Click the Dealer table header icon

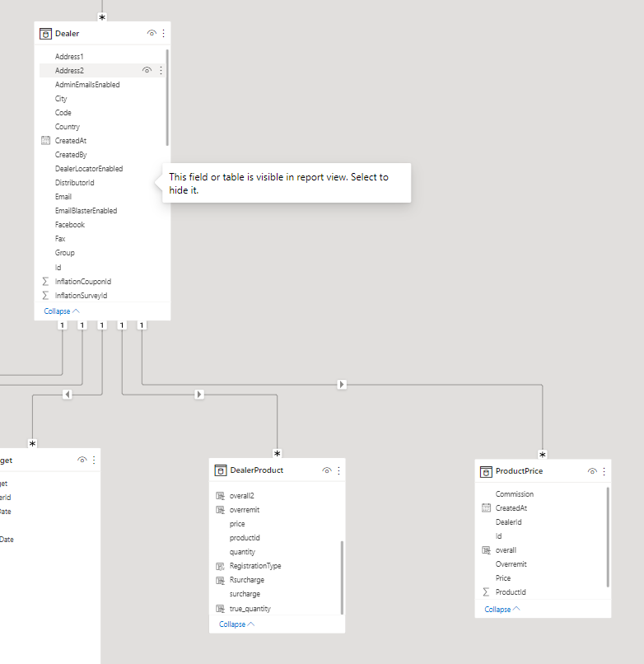click(45, 34)
